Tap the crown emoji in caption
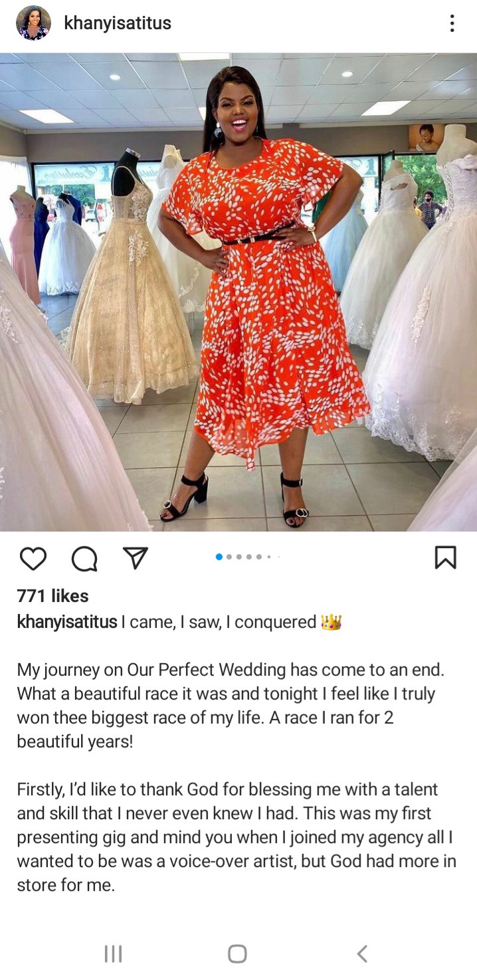477x980 pixels. pyautogui.click(x=331, y=623)
